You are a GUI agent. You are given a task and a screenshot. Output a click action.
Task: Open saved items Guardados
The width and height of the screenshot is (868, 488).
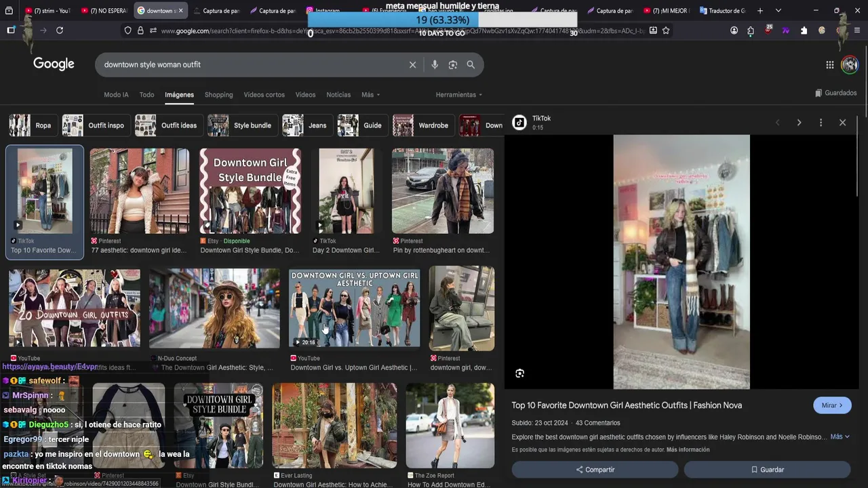tap(835, 93)
